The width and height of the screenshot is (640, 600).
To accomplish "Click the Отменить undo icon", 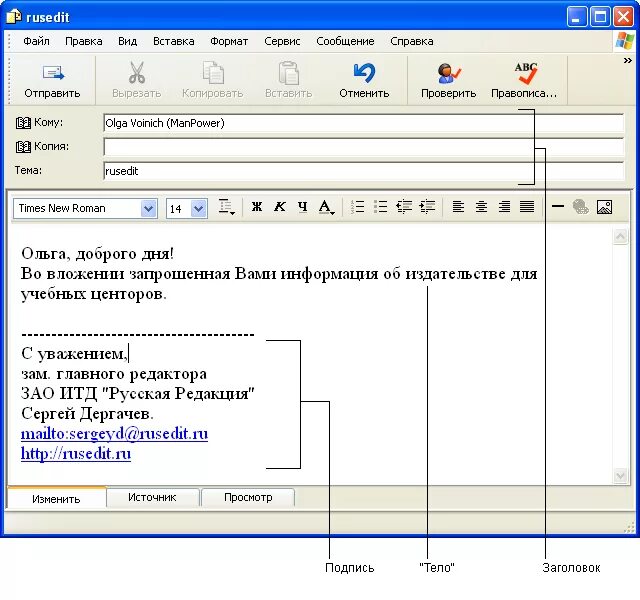I will (x=364, y=73).
